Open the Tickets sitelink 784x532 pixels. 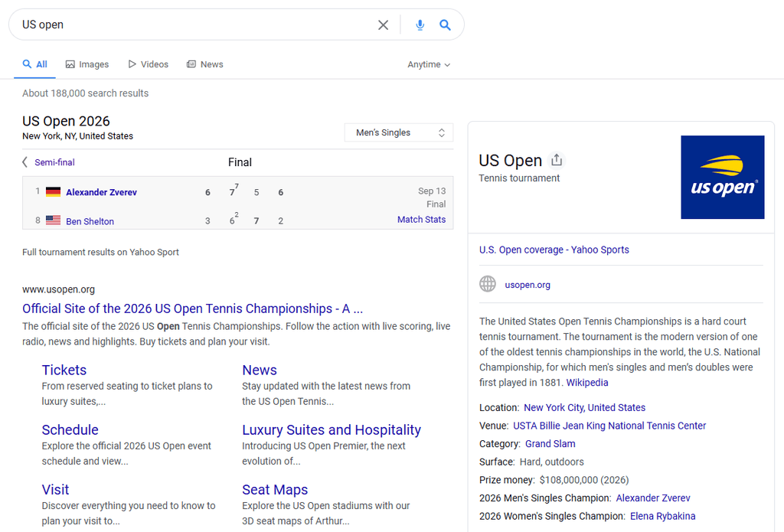64,370
